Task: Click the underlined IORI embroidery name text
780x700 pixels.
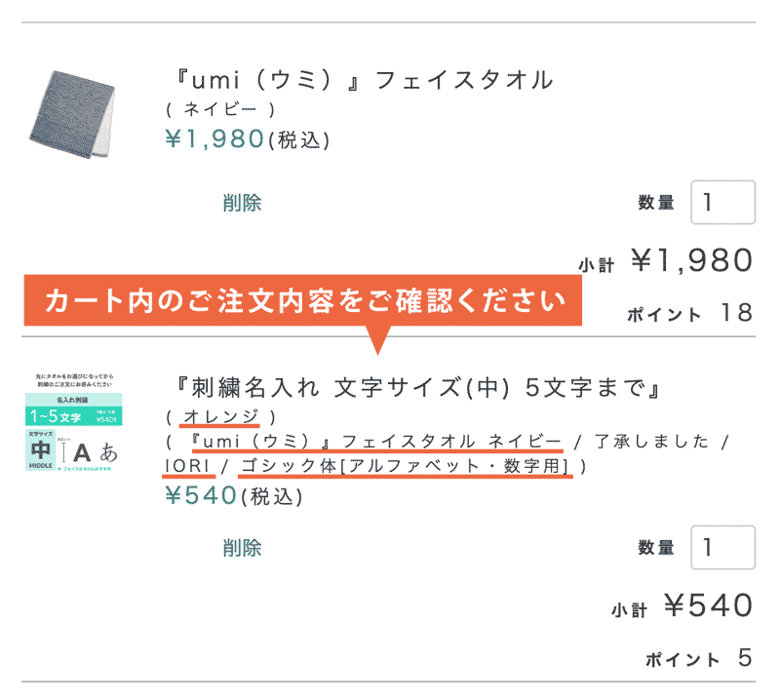Action: coord(184,466)
